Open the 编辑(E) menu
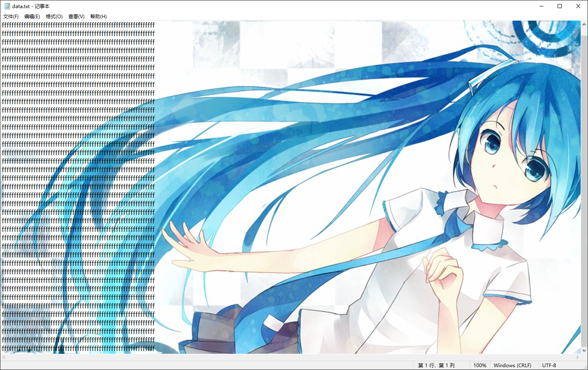 (x=32, y=17)
